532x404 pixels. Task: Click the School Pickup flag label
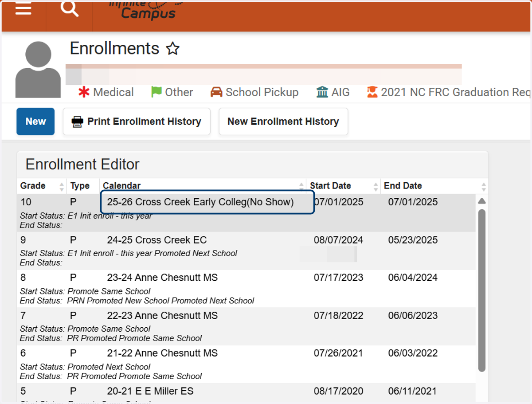coord(262,92)
